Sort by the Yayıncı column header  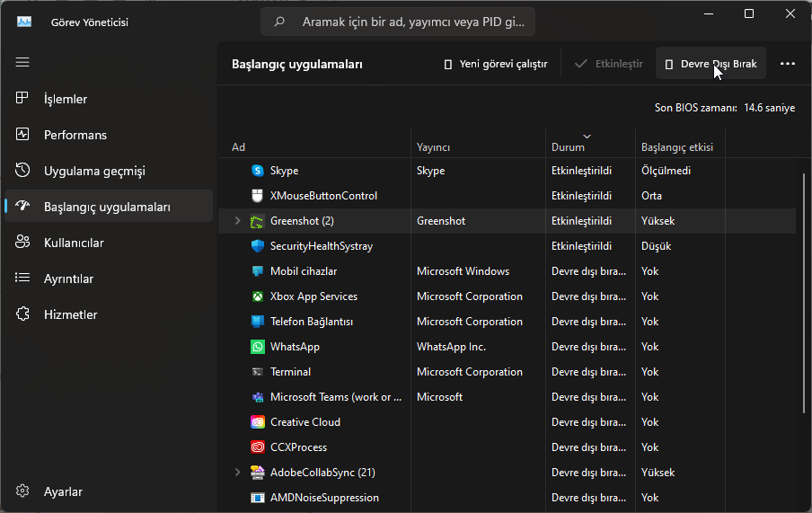(x=478, y=146)
